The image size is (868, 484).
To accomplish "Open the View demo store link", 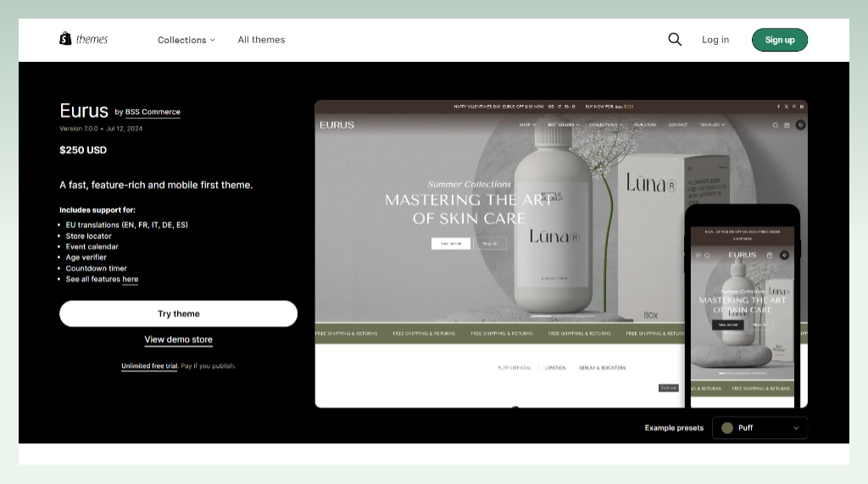I will 178,339.
